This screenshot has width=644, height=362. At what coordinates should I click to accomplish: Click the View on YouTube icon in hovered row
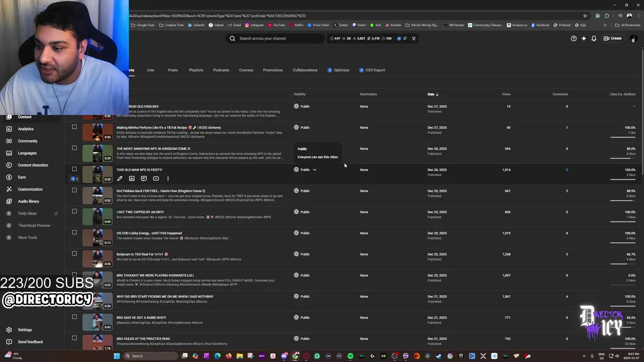pyautogui.click(x=156, y=178)
